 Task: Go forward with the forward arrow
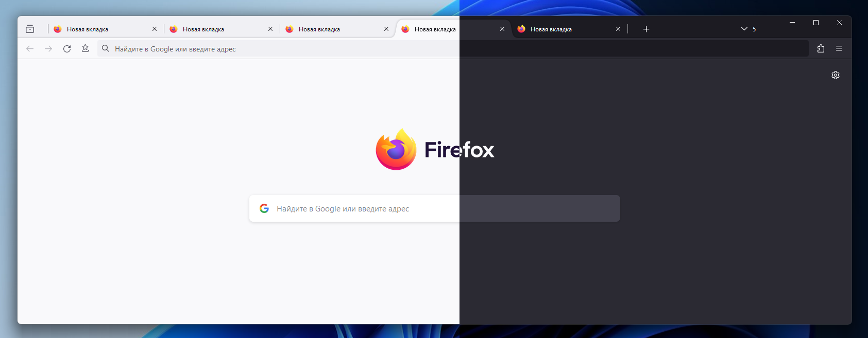(48, 49)
